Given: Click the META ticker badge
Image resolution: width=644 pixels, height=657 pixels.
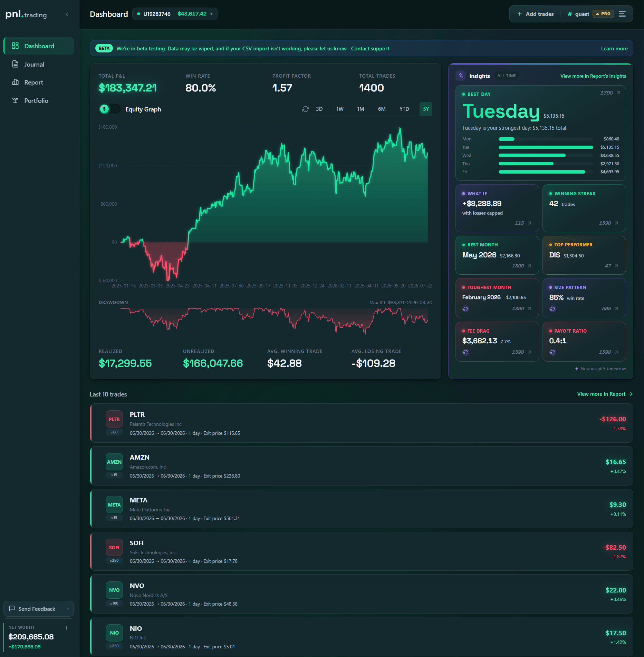Looking at the screenshot, I should click(x=114, y=505).
